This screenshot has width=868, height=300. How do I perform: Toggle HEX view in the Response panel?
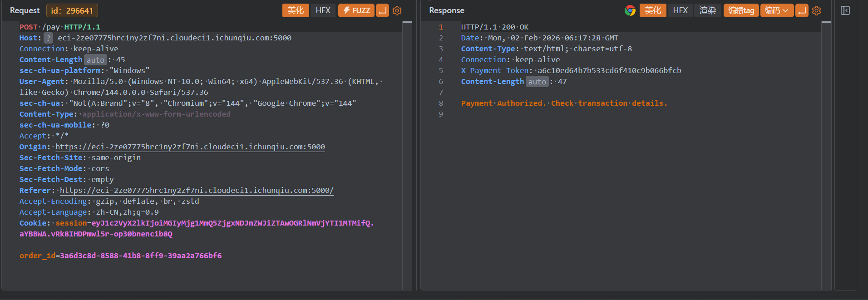[681, 10]
